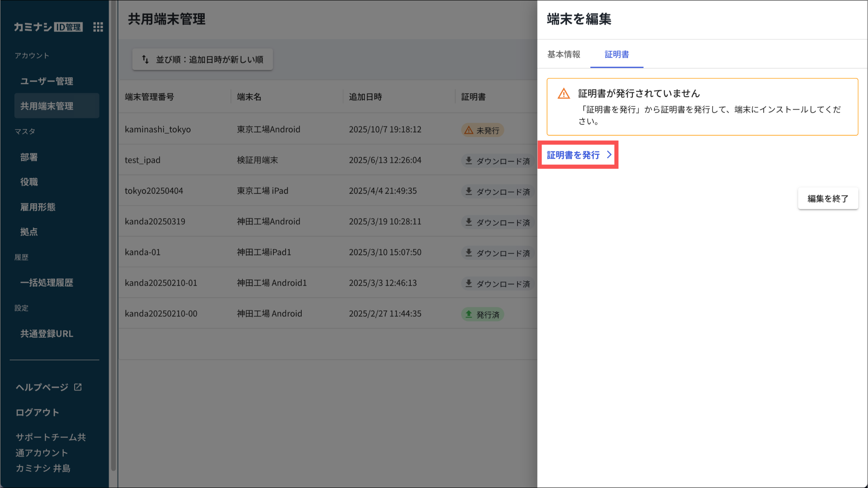Click the download icon in test_ipad row

click(468, 161)
